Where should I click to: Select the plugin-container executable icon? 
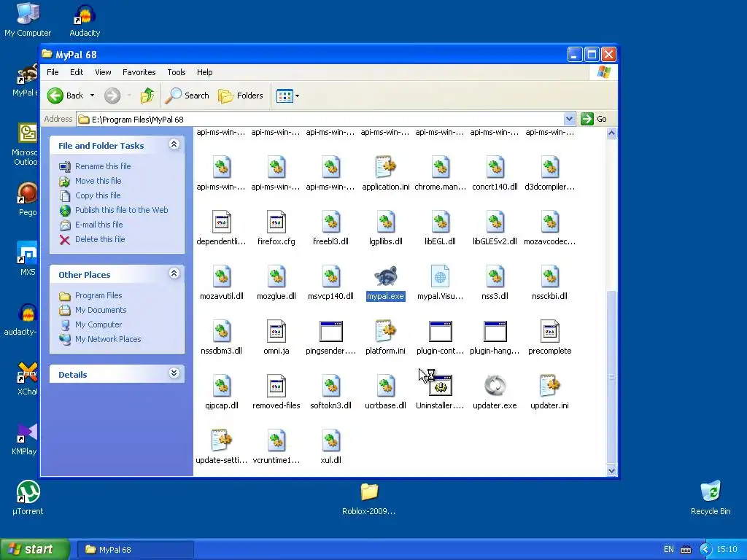coord(440,332)
